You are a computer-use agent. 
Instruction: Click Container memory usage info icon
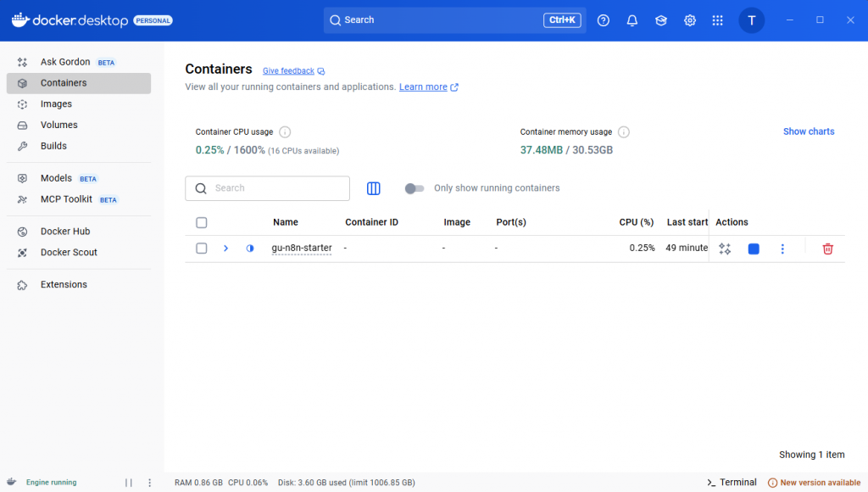[x=623, y=131]
